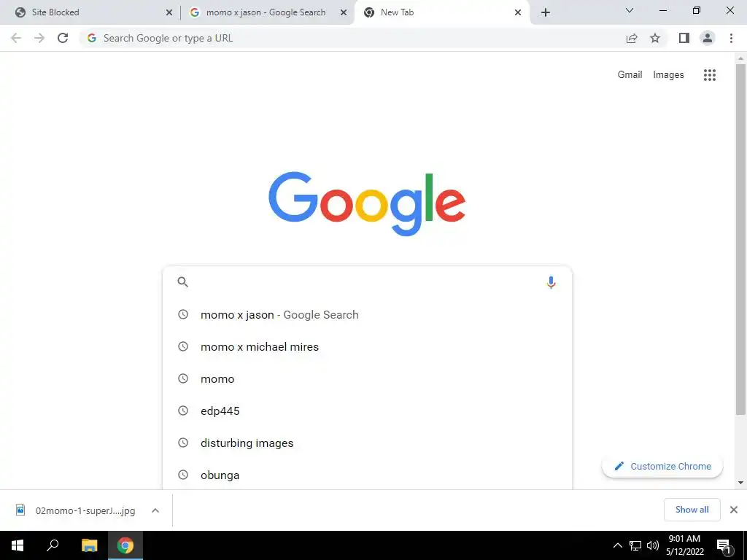The width and height of the screenshot is (747, 560).
Task: Open the three-dot Chrome menu
Action: [x=731, y=38]
